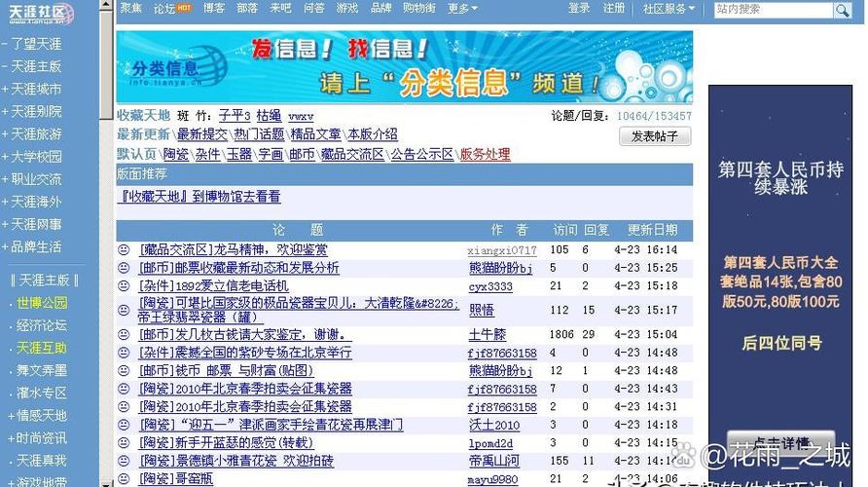Click smiley icon beside 紫砂专场 post
Screen dimensions: 868x487
pyautogui.click(x=124, y=353)
